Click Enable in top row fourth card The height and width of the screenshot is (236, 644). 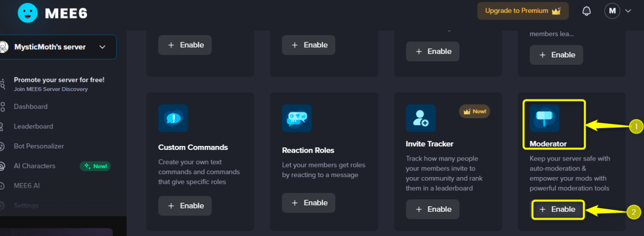point(556,55)
